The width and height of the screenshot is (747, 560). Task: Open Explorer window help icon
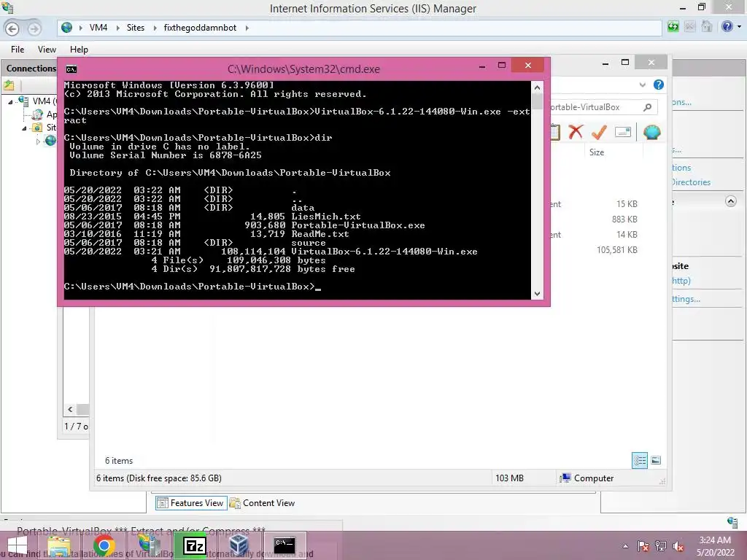tap(659, 85)
